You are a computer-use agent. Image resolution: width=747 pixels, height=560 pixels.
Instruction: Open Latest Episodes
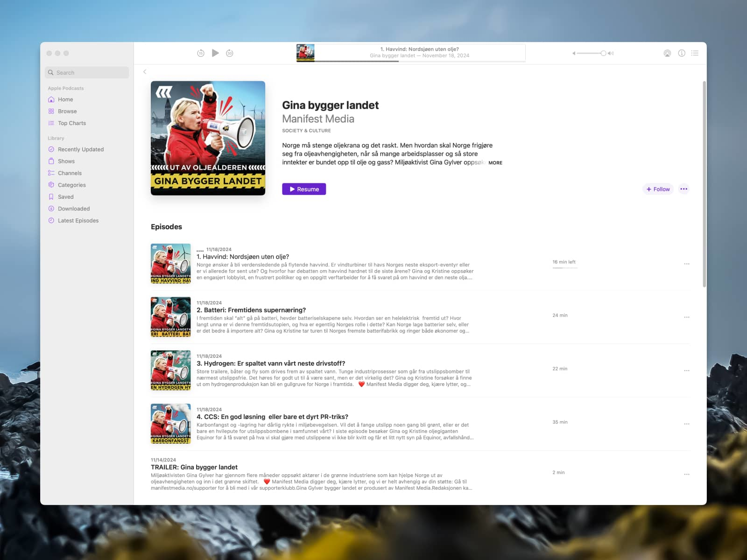[78, 221]
